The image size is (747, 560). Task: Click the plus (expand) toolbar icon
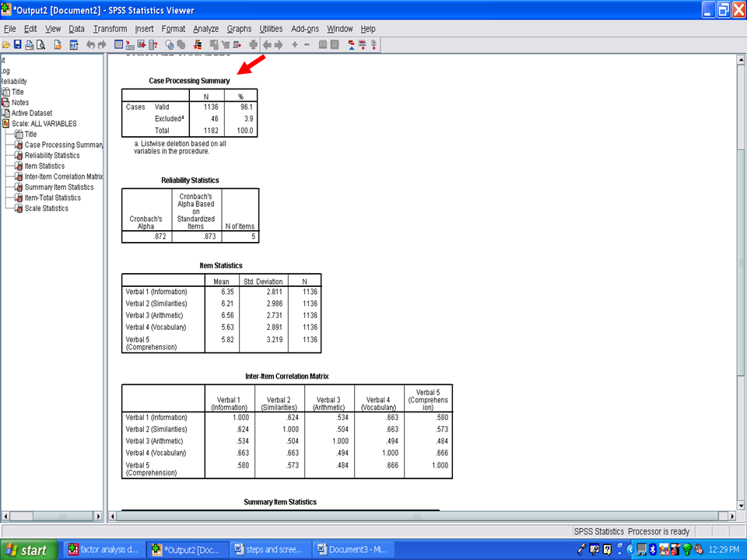click(295, 45)
